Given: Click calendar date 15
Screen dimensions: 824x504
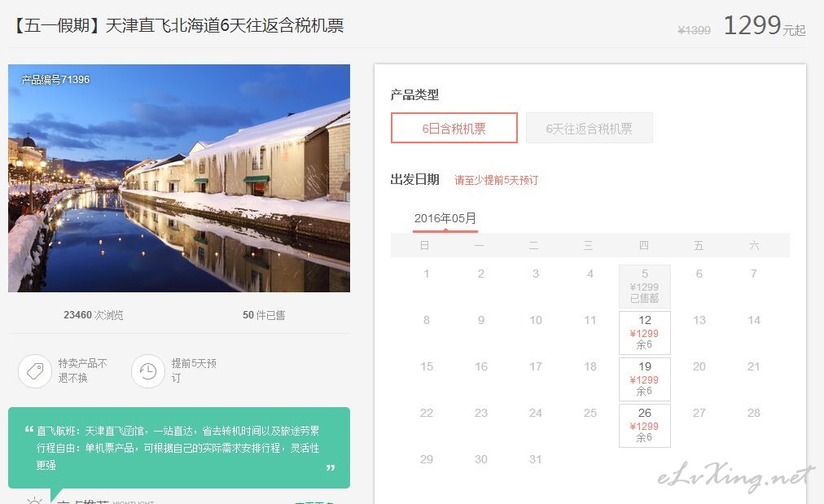Looking at the screenshot, I should pos(426,366).
